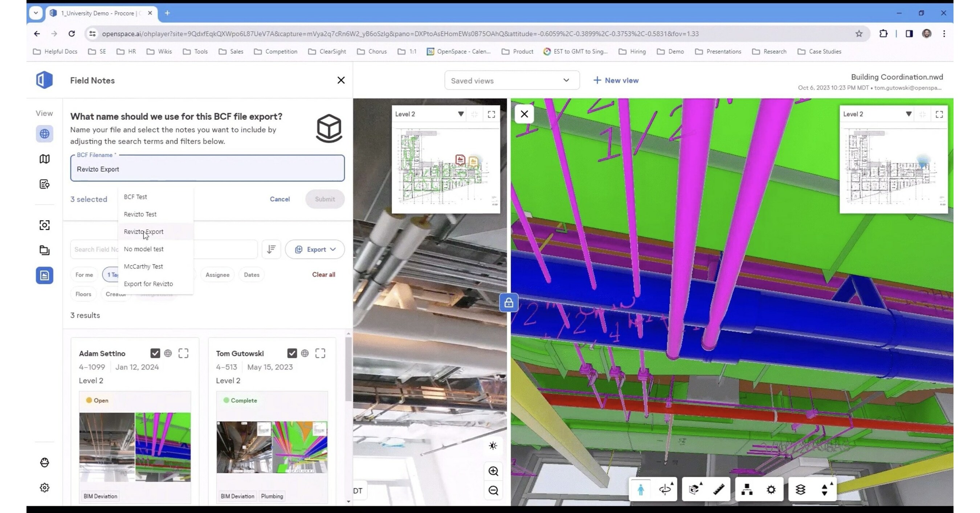Screen dimensions: 980x513
Task: Open the Field Notes panel icon
Action: tap(45, 275)
